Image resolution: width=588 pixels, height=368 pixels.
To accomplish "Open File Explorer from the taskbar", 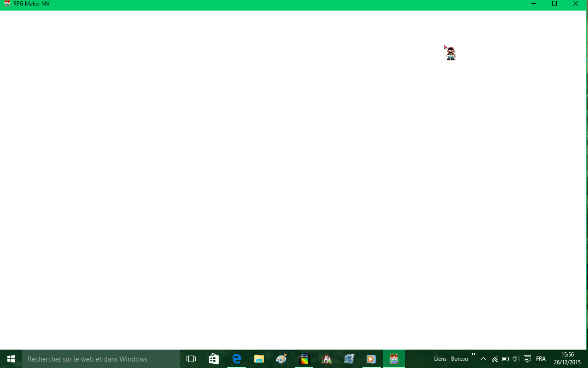I will tap(259, 359).
